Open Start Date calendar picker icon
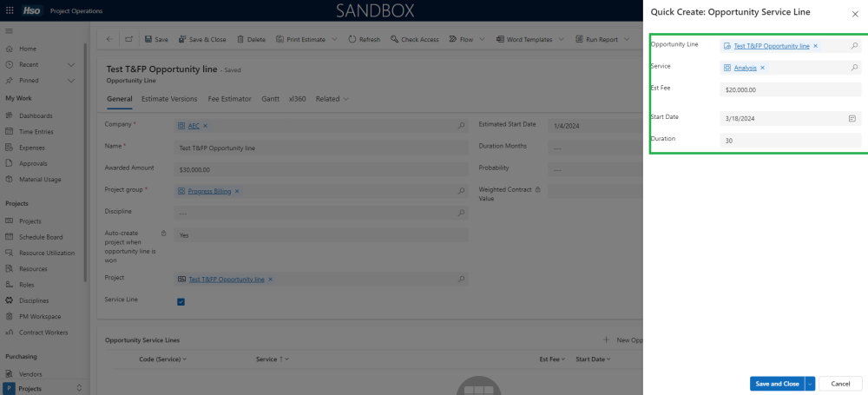This screenshot has width=868, height=395. (852, 119)
